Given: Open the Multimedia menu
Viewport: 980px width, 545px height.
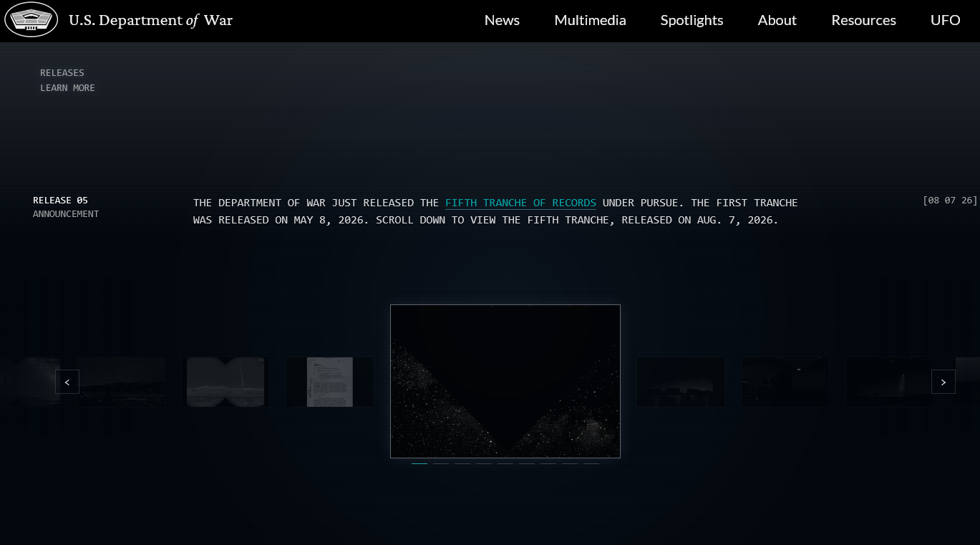Looking at the screenshot, I should (x=590, y=20).
